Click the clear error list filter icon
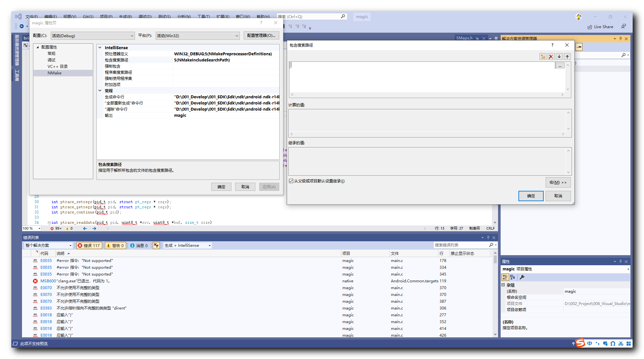 (156, 245)
